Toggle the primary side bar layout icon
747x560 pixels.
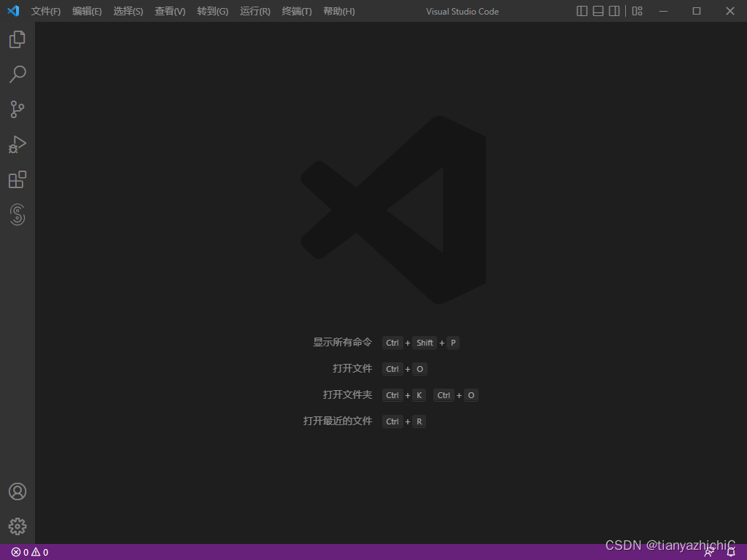click(x=581, y=11)
